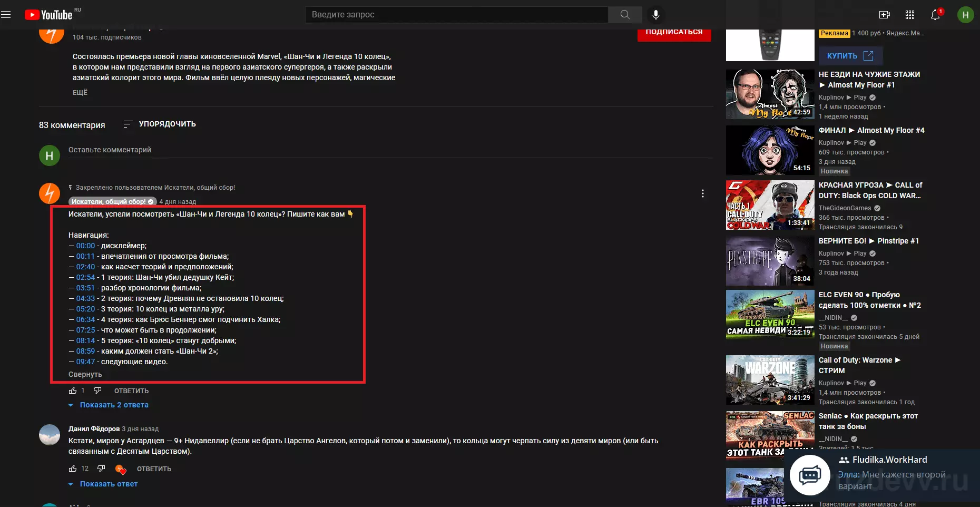Expand "Показать ответ" under Данил's comment
The image size is (980, 507).
pyautogui.click(x=103, y=484)
